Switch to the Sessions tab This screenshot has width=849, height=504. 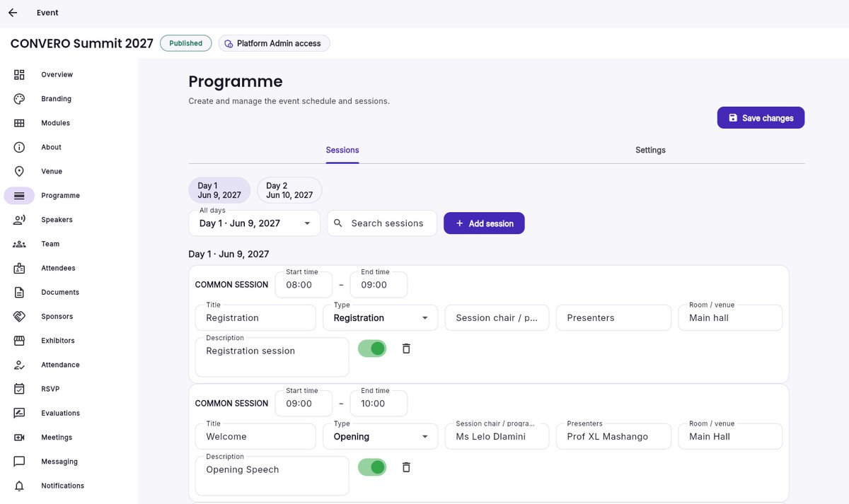[x=342, y=150]
